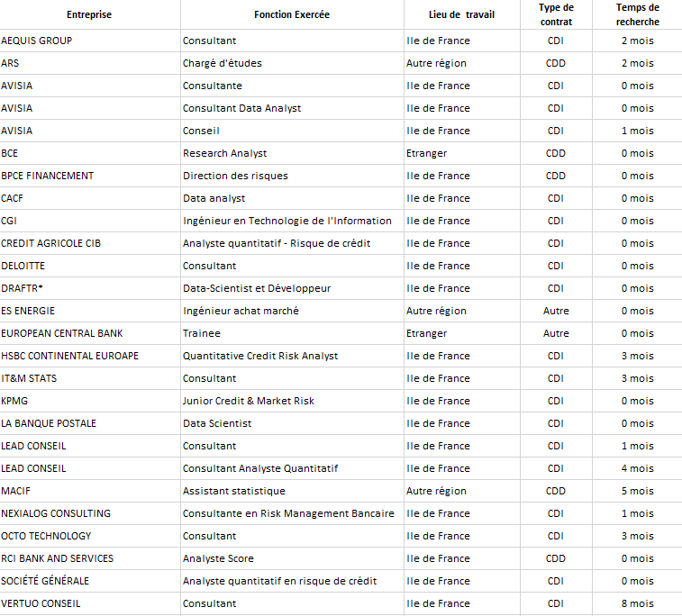Select the 'EUROPEAN CENTRAL BANK' cell
The width and height of the screenshot is (682, 616).
click(x=90, y=333)
